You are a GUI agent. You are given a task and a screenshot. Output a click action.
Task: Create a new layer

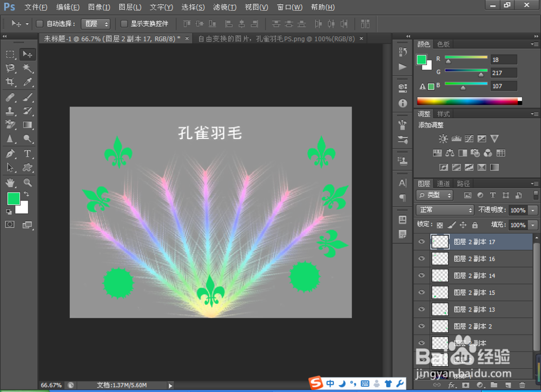pos(509,386)
